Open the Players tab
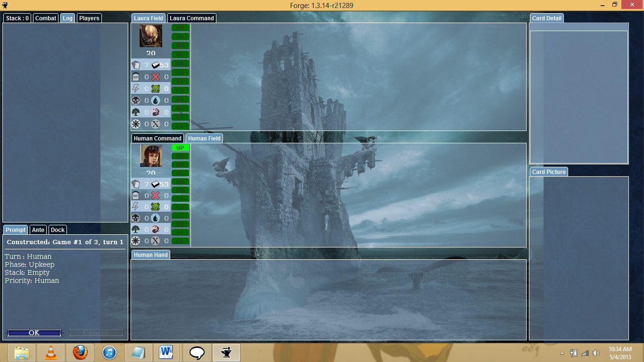Screen dimensions: 644x362 pyautogui.click(x=89, y=18)
